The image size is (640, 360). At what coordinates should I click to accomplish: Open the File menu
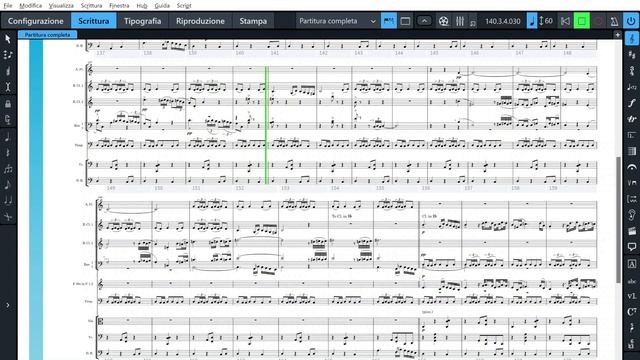8,6
